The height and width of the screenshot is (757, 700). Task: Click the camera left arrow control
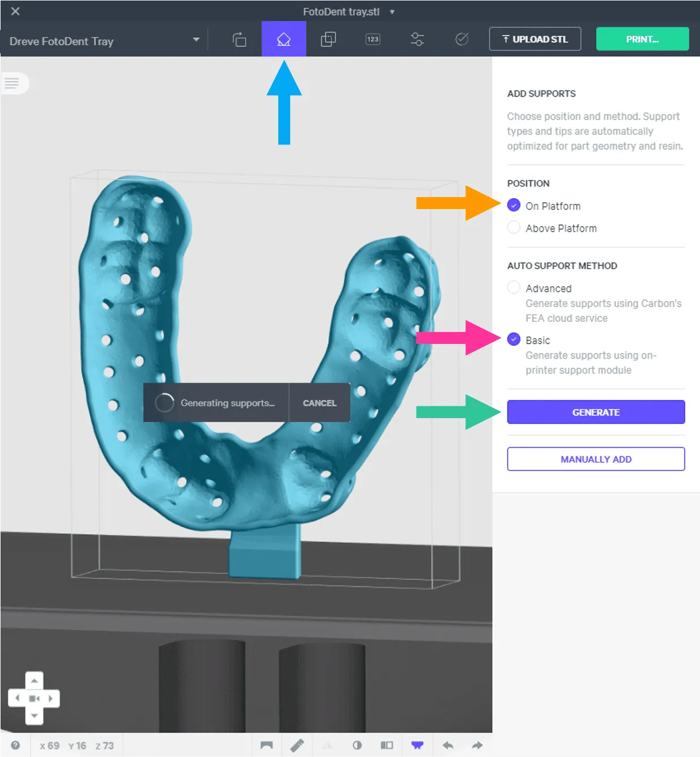[x=17, y=698]
